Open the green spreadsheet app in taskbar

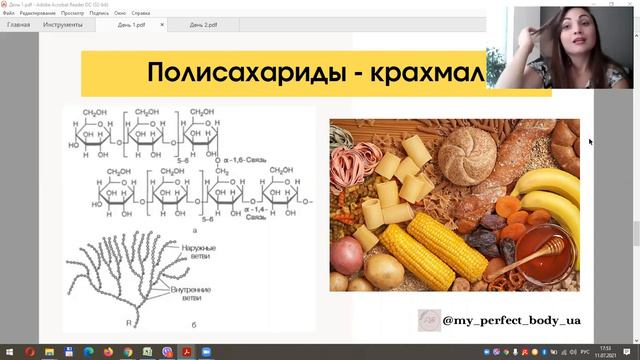click(147, 352)
